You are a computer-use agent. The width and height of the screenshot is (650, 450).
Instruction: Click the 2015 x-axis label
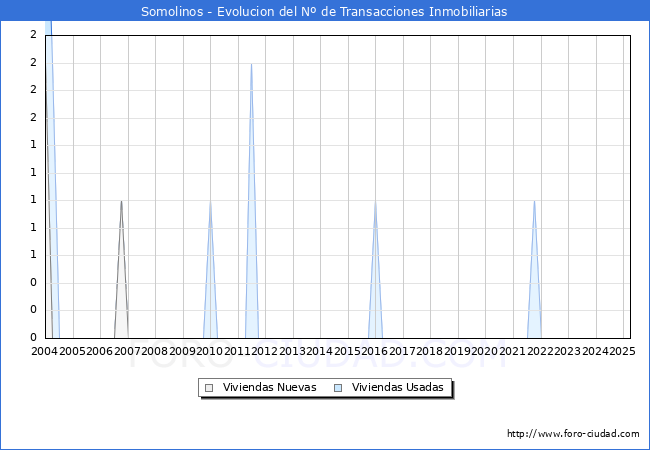(347, 351)
